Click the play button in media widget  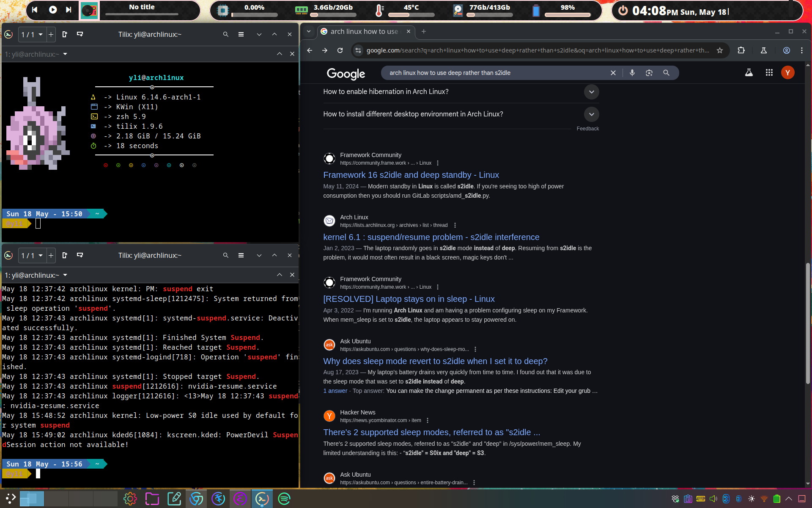[52, 10]
